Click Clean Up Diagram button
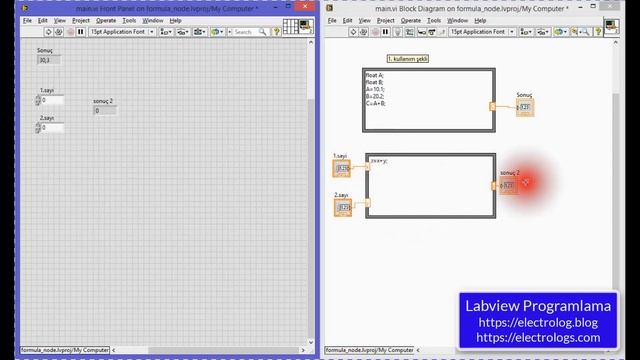This screenshot has height=360, width=640. [x=575, y=32]
